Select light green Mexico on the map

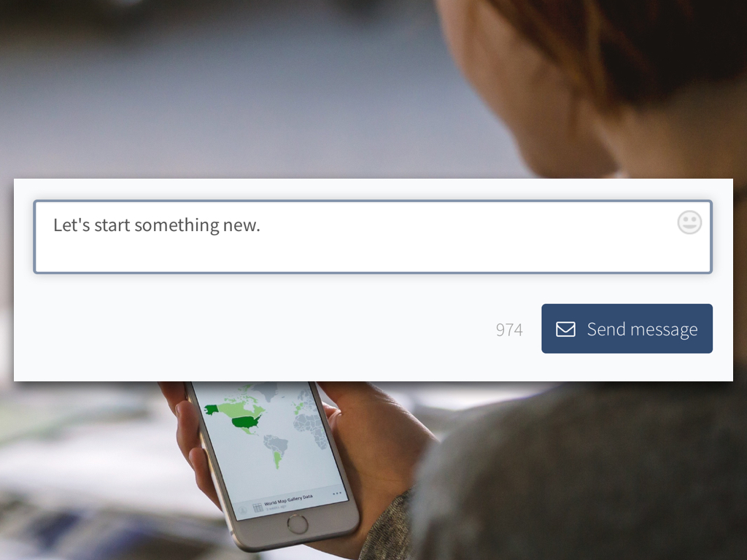point(247,430)
